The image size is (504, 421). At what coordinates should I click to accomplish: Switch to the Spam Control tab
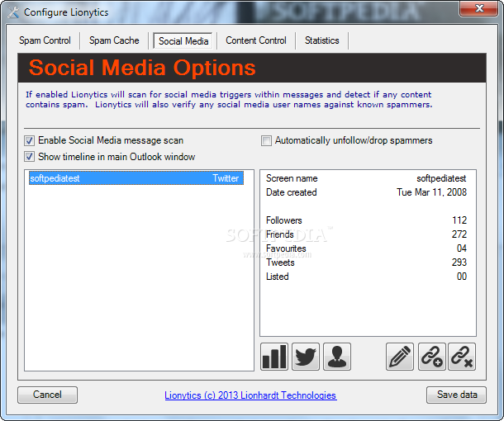click(45, 40)
